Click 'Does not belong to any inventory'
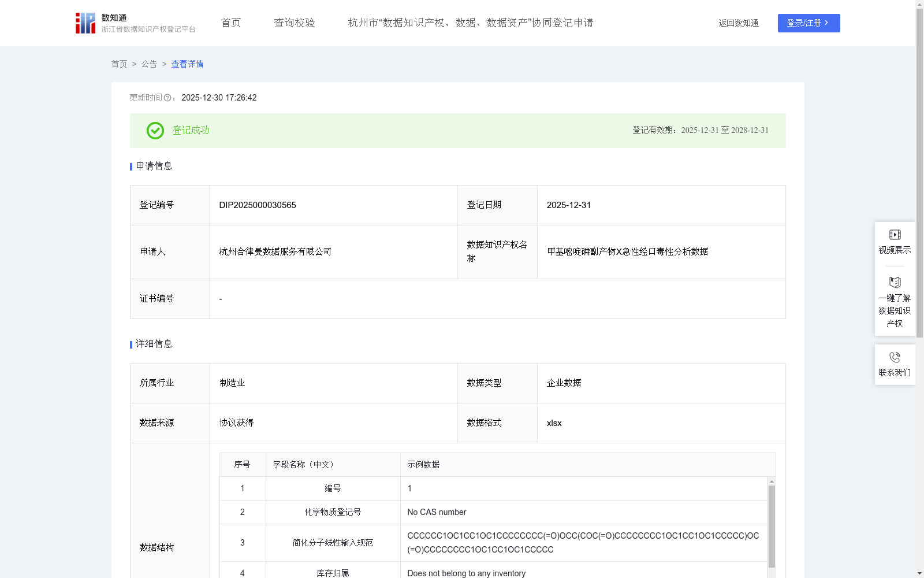This screenshot has width=924, height=578. point(467,573)
